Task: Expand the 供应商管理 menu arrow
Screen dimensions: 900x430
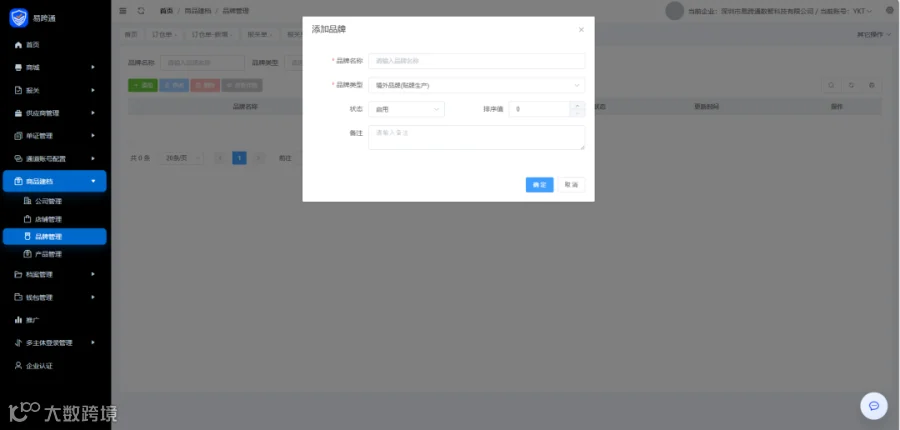Action: pyautogui.click(x=93, y=113)
